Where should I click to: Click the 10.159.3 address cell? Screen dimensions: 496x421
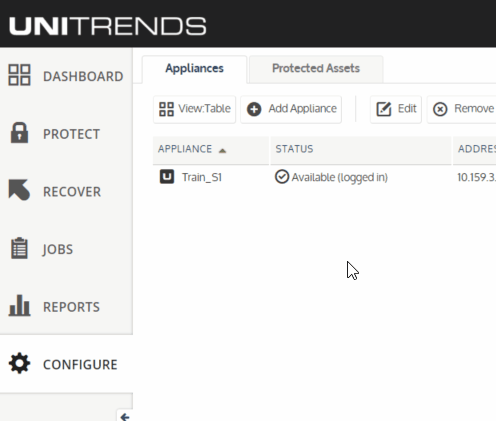[x=476, y=177]
